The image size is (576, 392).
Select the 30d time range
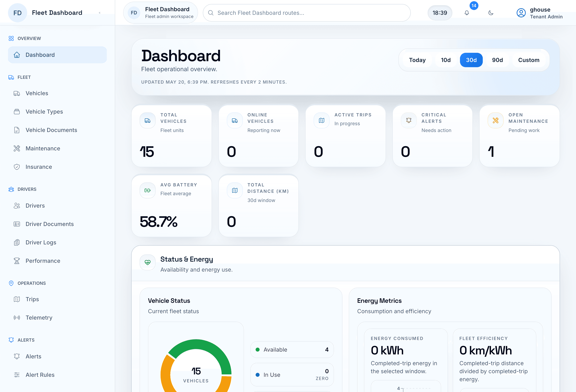pyautogui.click(x=471, y=60)
